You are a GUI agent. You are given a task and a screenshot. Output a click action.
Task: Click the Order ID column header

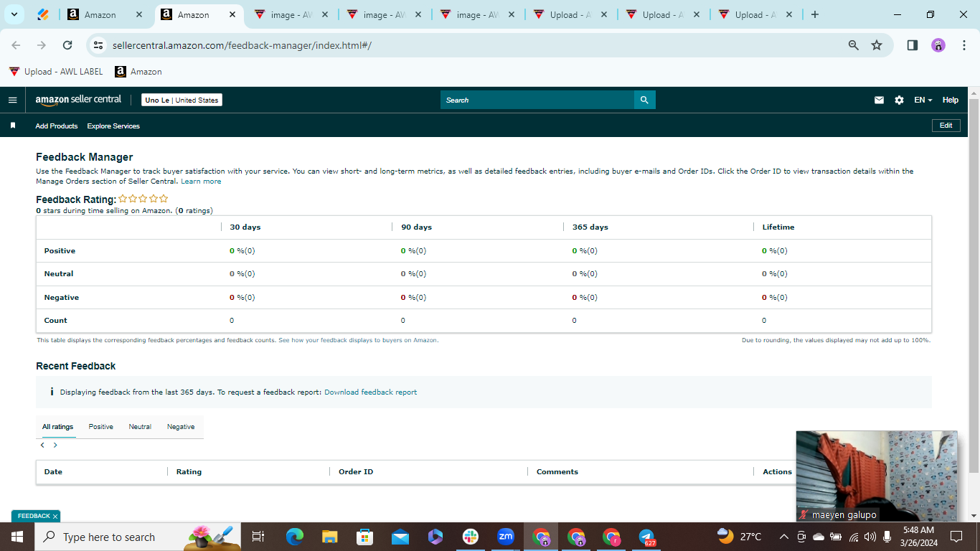click(x=356, y=472)
